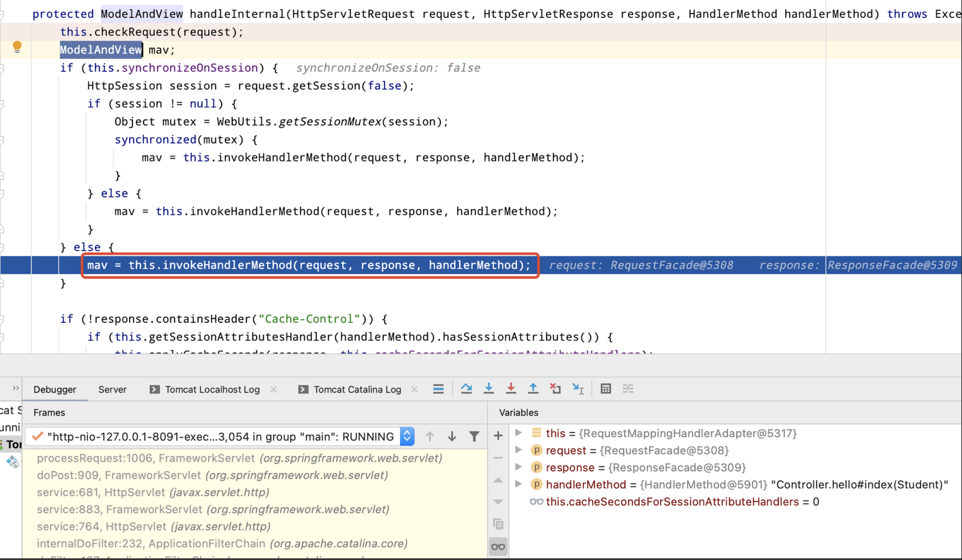Click the move watch down triangle
The image size is (962, 560).
point(498,502)
